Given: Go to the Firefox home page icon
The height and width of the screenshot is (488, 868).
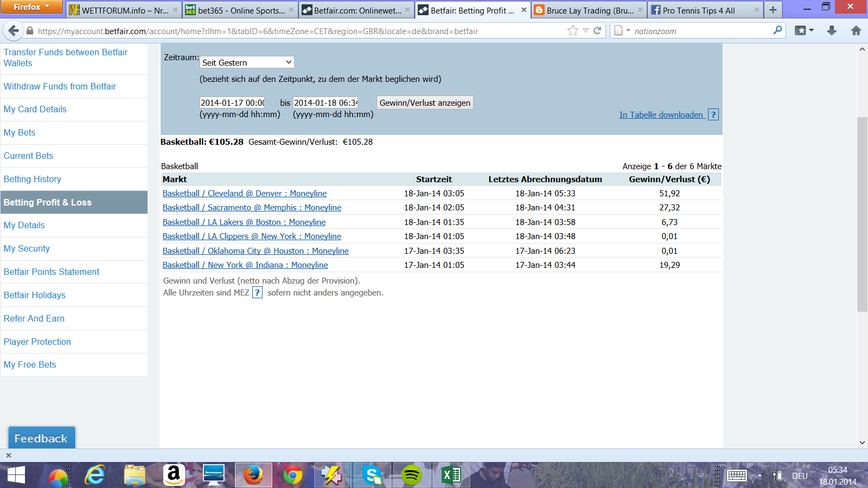Looking at the screenshot, I should pyautogui.click(x=856, y=31).
